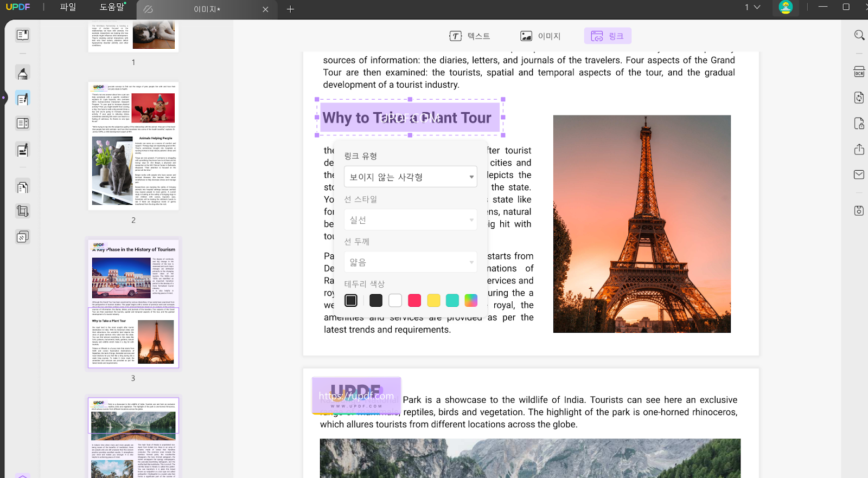Image resolution: width=868 pixels, height=478 pixels.
Task: Open the Organize Pages tool
Action: tap(22, 188)
